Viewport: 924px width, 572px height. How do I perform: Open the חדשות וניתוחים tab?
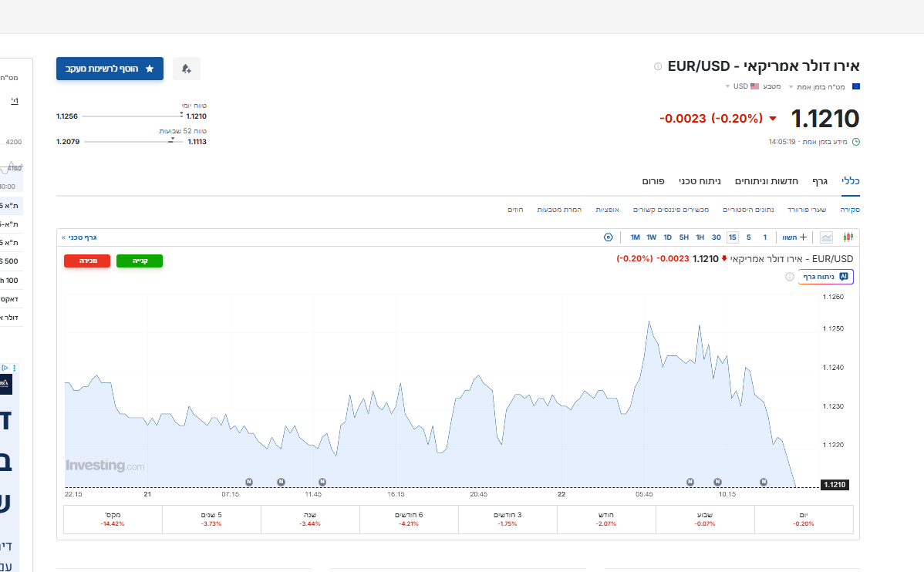point(766,181)
